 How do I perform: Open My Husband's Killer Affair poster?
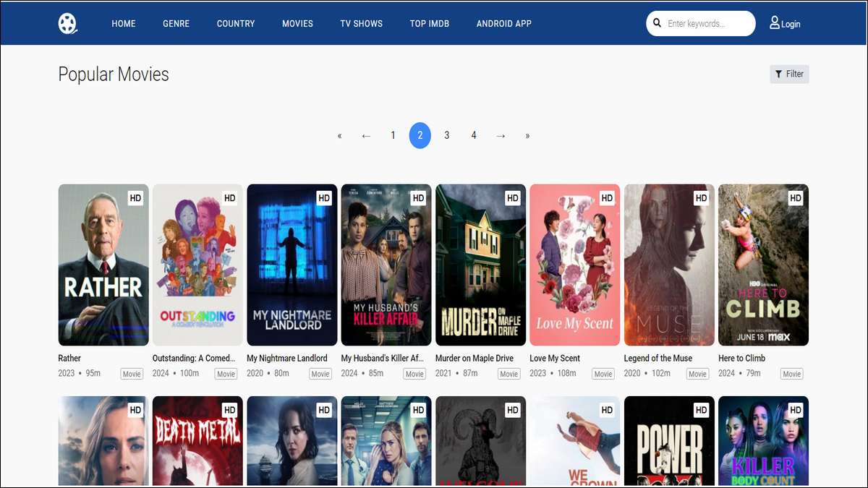(386, 265)
